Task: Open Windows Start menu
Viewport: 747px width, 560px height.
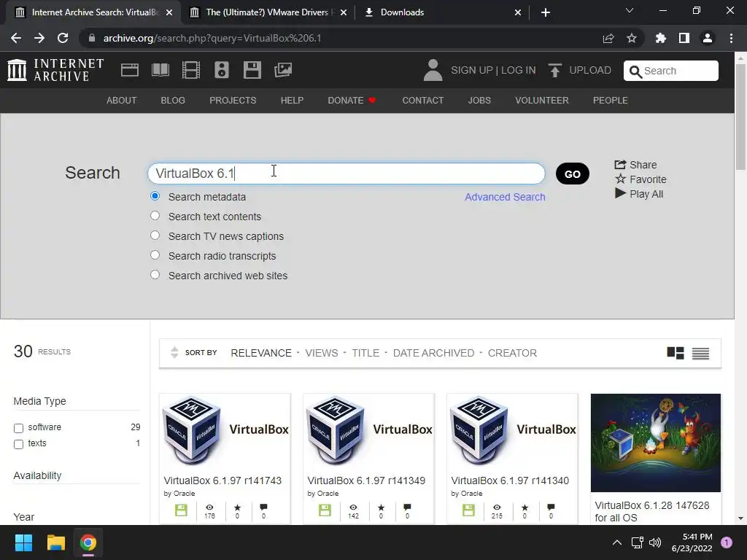Action: pos(23,542)
